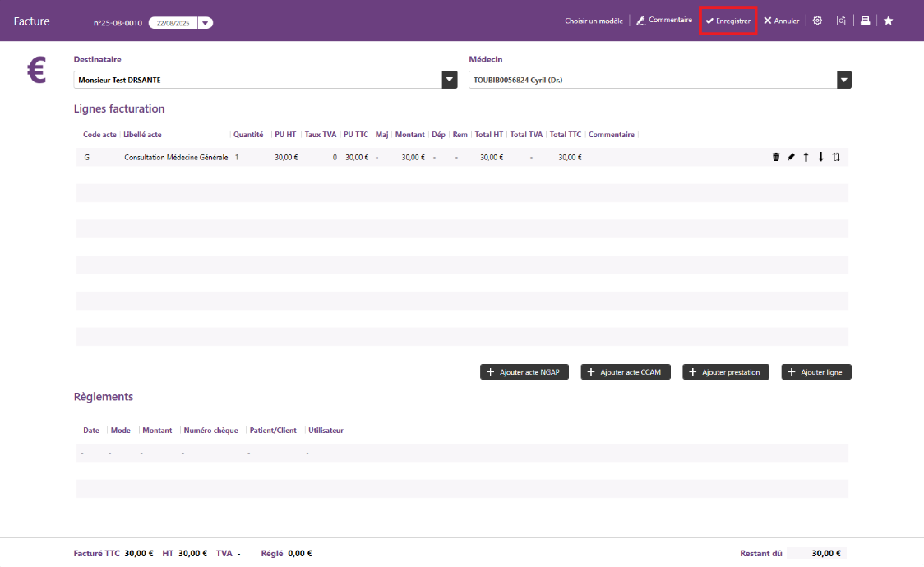Click Ajouter acte CCAM button
This screenshot has height=567, width=924.
pyautogui.click(x=626, y=372)
